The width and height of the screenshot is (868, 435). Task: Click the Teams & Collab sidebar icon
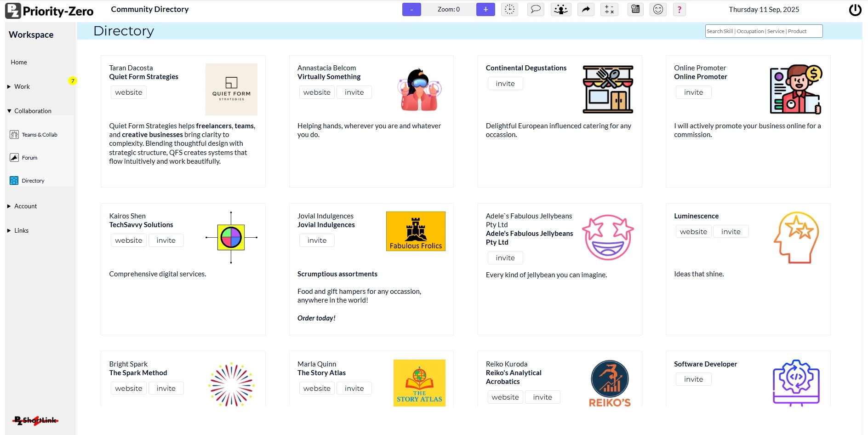(x=14, y=135)
